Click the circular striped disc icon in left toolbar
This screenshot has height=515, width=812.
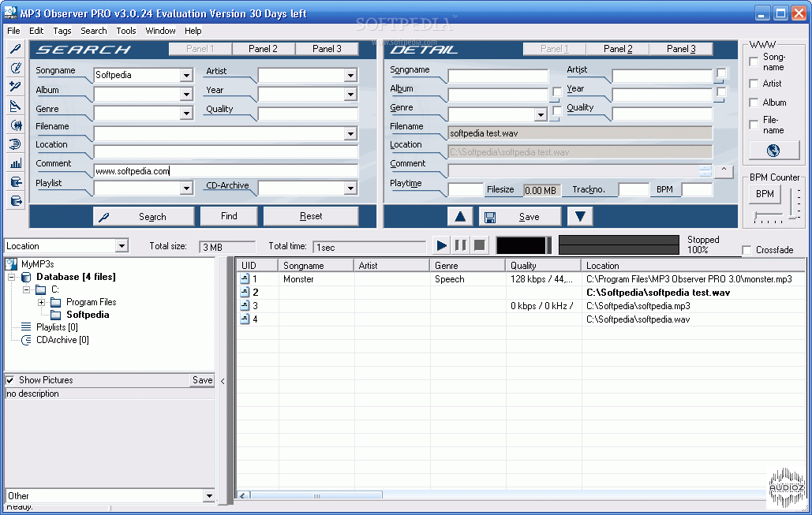(x=16, y=144)
